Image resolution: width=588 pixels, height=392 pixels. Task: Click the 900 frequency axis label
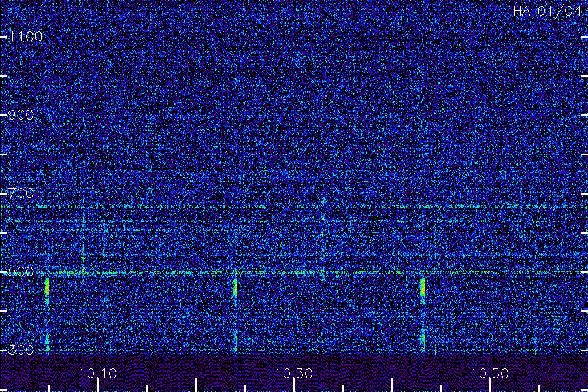(x=21, y=115)
